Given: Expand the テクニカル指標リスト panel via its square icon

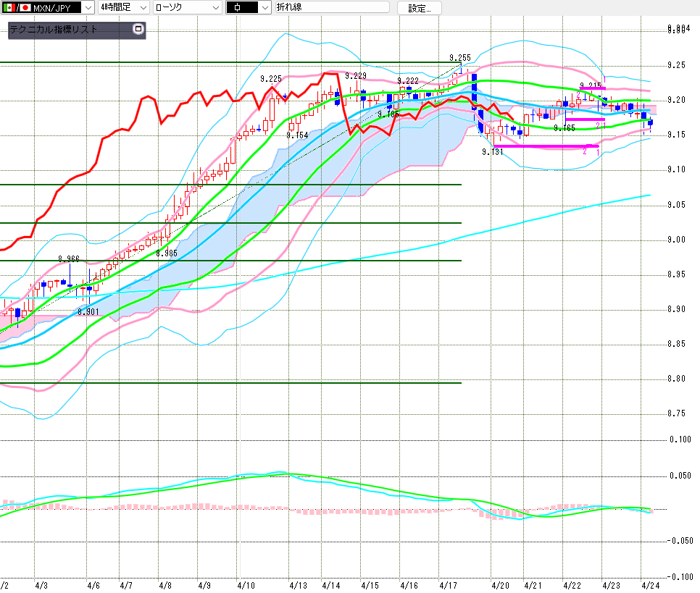Looking at the screenshot, I should click(138, 30).
